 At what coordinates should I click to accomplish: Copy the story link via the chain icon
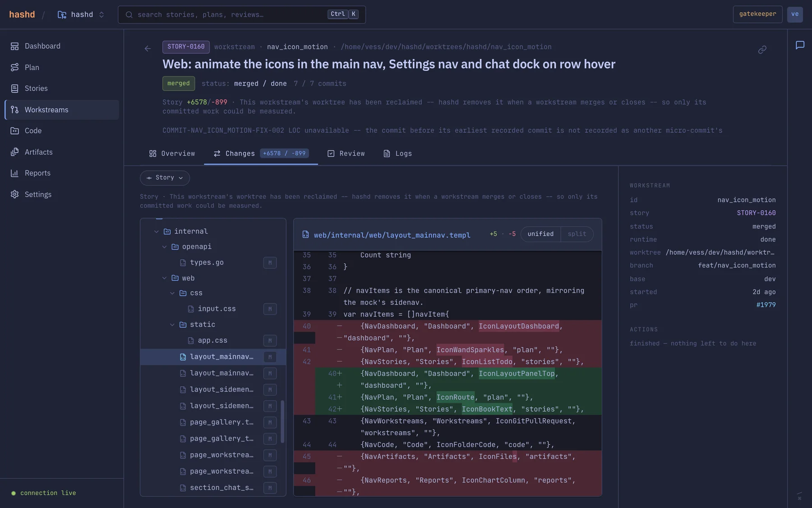pos(762,50)
